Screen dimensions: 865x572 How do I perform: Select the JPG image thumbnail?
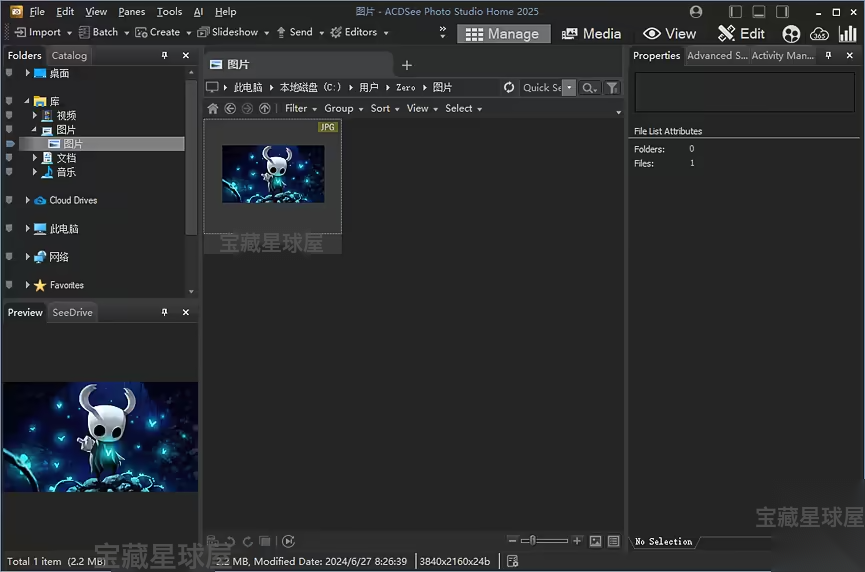pos(273,174)
